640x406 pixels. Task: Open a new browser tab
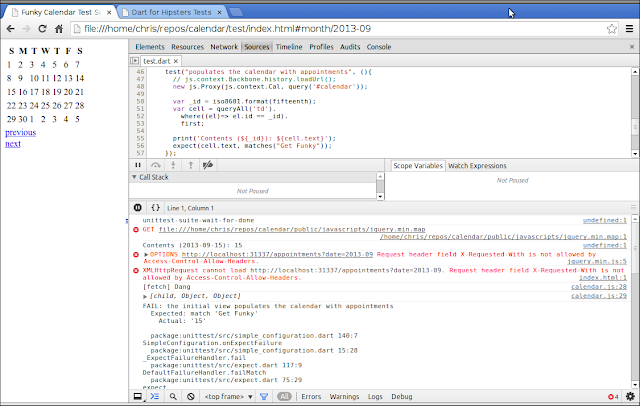click(236, 12)
